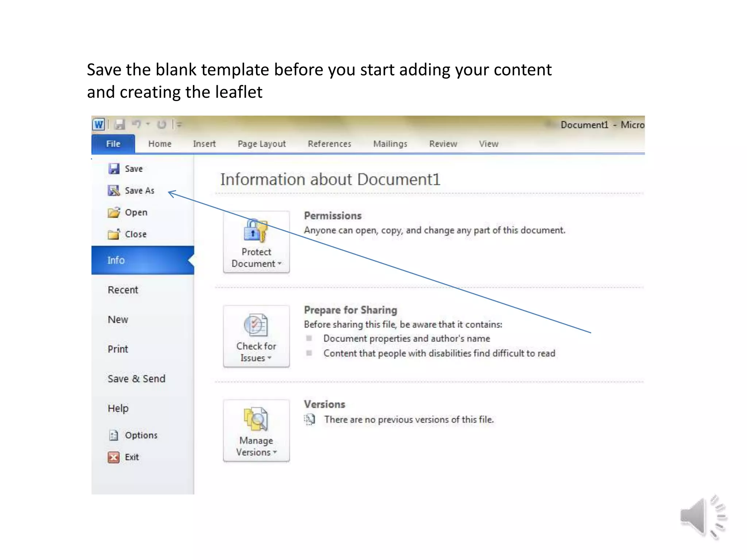The width and height of the screenshot is (747, 560).
Task: Click the Options icon in sidebar
Action: coord(114,435)
